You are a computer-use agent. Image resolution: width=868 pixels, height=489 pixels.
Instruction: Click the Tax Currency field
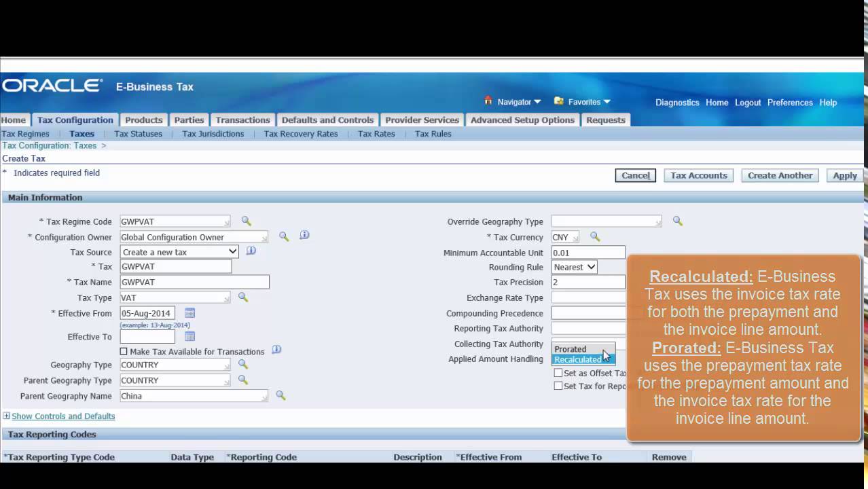565,237
